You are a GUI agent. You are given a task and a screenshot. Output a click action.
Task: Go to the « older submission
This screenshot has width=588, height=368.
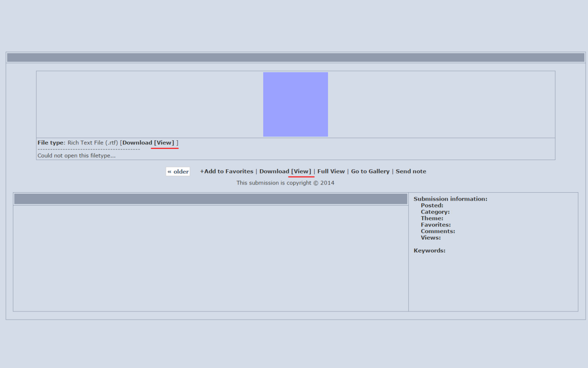[x=178, y=172]
